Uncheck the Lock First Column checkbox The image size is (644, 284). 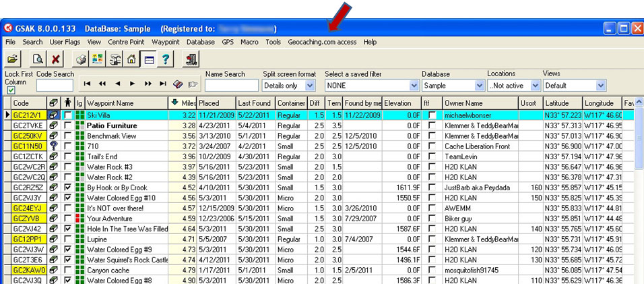[x=11, y=90]
